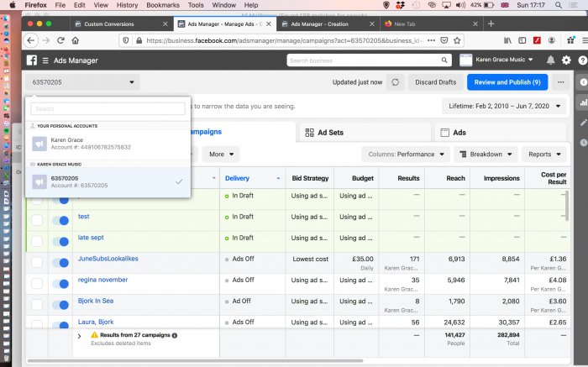This screenshot has height=367, width=588.
Task: Open the history clock icon in sidebar
Action: pyautogui.click(x=584, y=143)
